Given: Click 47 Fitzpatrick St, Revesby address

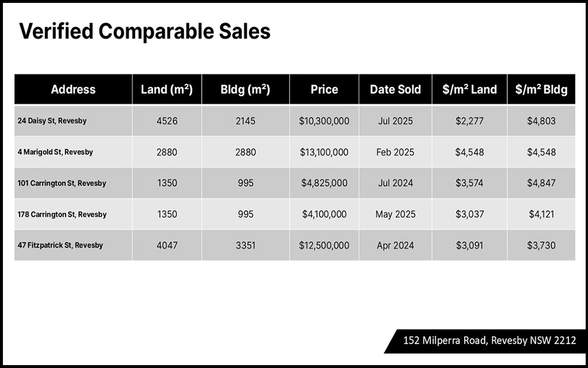Looking at the screenshot, I should [x=60, y=245].
